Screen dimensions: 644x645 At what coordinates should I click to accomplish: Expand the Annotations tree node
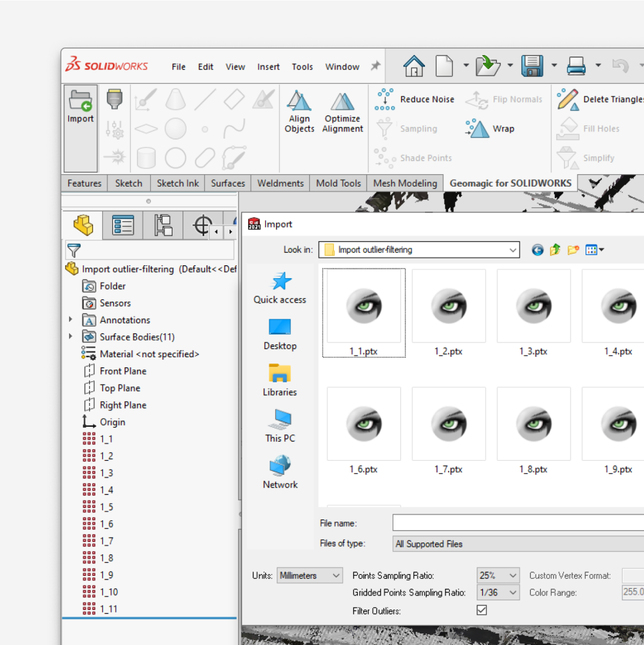70,319
